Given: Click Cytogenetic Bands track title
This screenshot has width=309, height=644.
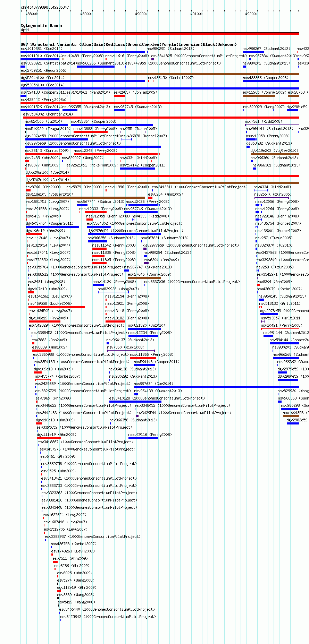Looking at the screenshot, I should (41, 26).
